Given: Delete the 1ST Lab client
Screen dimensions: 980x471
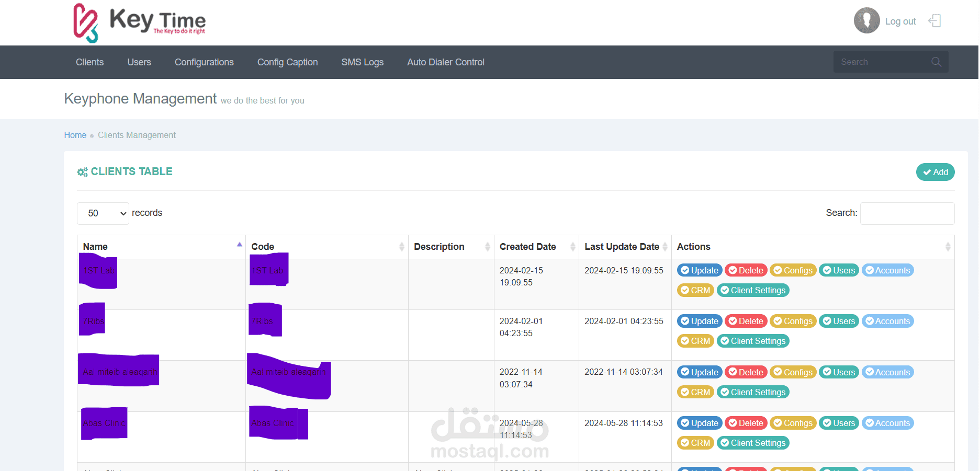Looking at the screenshot, I should tap(746, 270).
